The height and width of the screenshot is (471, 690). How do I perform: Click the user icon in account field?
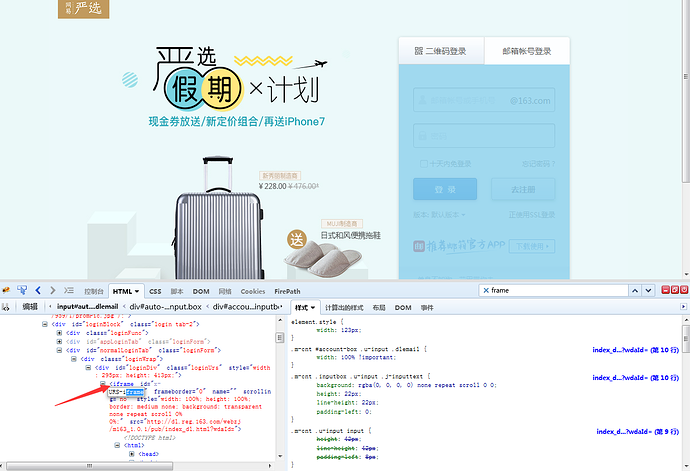[x=422, y=100]
